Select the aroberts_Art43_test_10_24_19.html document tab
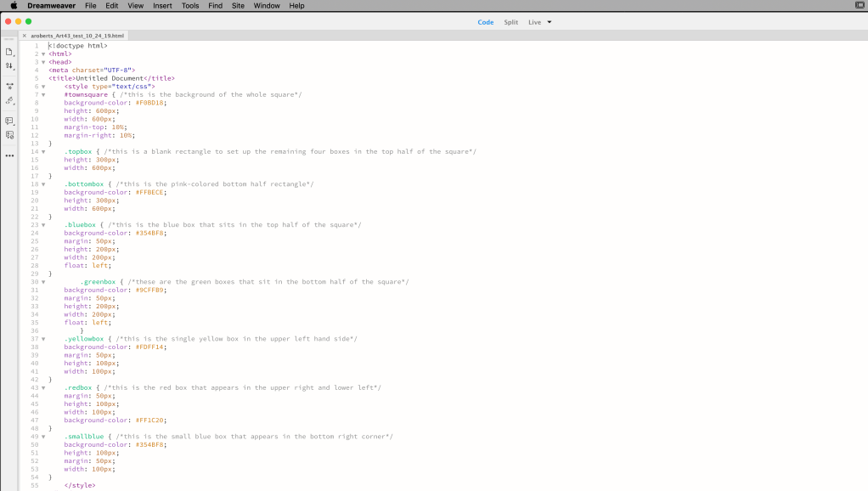This screenshot has height=491, width=868. [x=77, y=36]
